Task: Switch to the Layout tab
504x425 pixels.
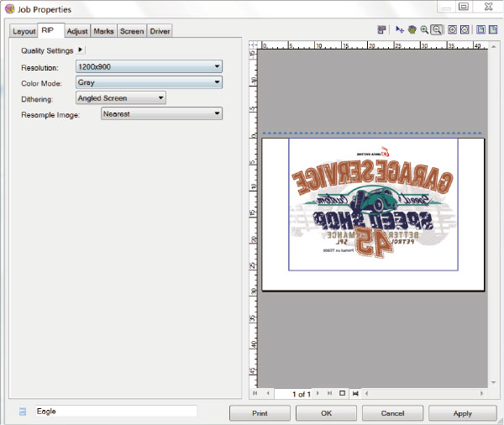Action: coord(24,31)
